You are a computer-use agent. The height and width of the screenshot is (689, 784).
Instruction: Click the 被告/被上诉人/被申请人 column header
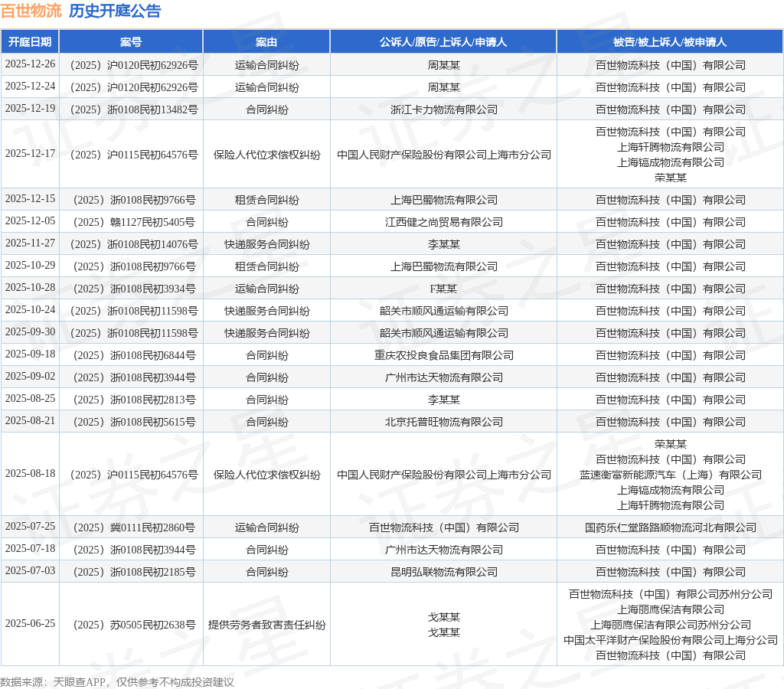click(670, 42)
